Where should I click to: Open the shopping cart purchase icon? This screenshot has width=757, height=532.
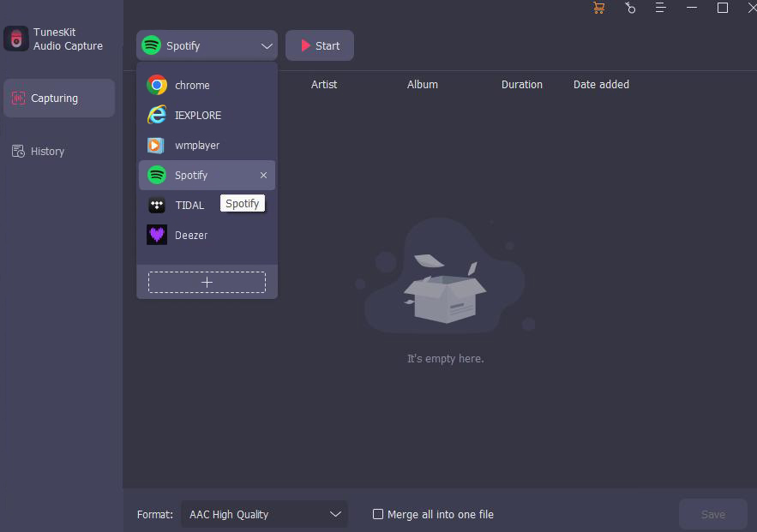coord(598,8)
